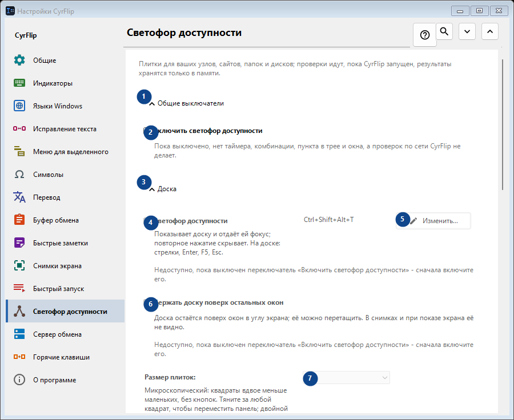Click the Омега icon for Символы
This screenshot has width=514, height=420.
(x=19, y=174)
